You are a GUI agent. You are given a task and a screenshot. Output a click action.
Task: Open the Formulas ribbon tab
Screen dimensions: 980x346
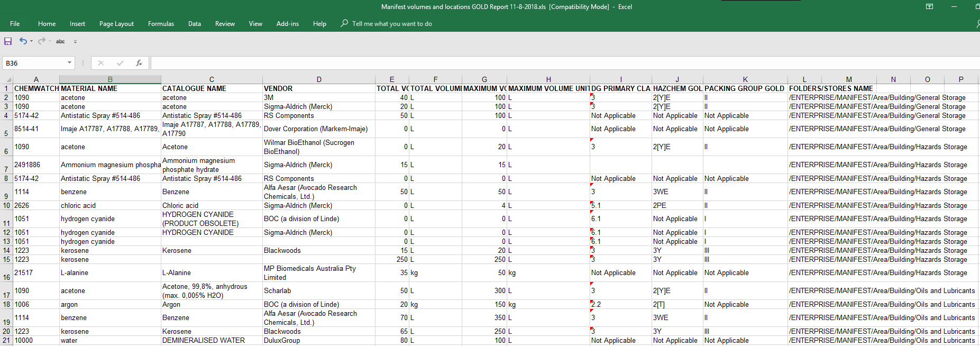coord(161,24)
